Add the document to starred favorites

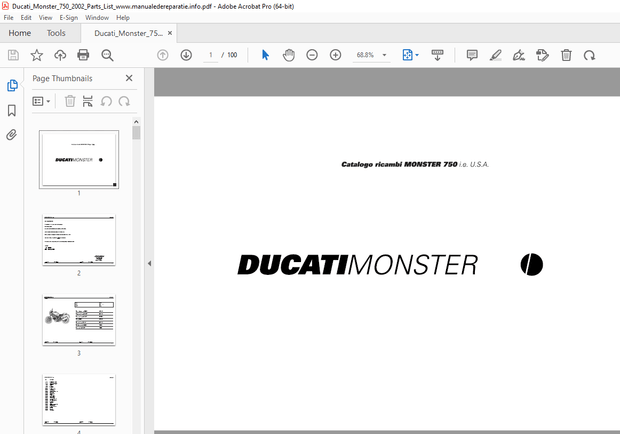(37, 55)
